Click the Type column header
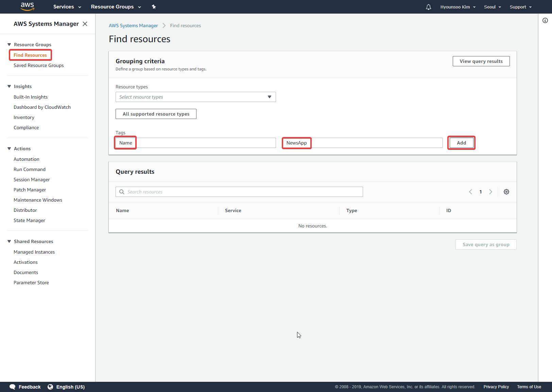This screenshot has width=552, height=392. point(352,210)
